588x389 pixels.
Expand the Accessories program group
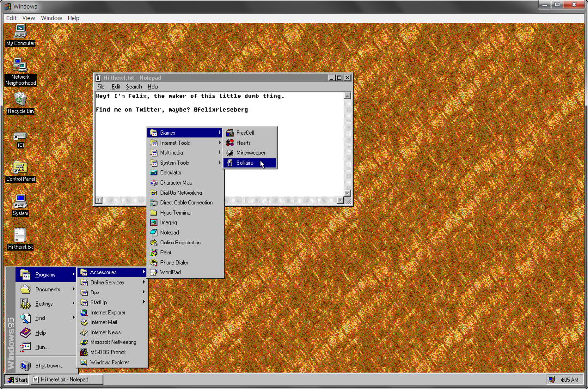112,272
